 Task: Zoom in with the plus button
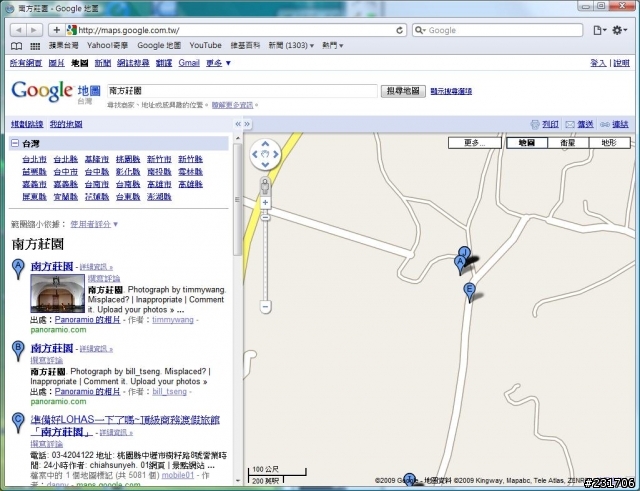[265, 202]
